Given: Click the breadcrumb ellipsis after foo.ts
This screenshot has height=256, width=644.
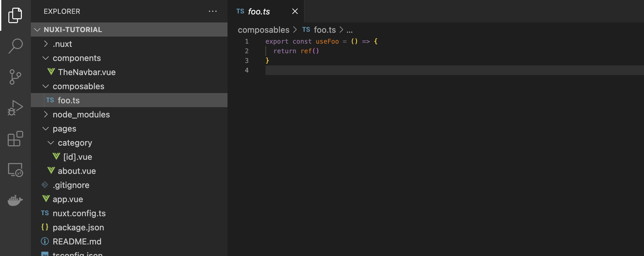Looking at the screenshot, I should click(x=349, y=30).
